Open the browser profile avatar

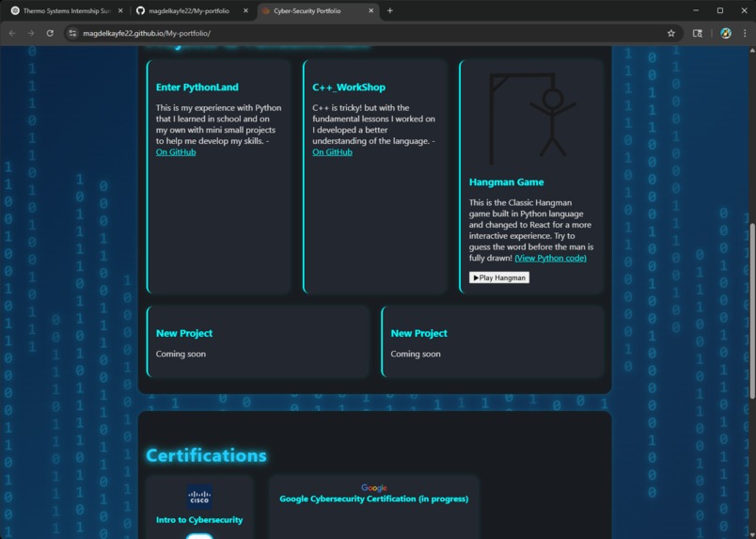pyautogui.click(x=726, y=33)
